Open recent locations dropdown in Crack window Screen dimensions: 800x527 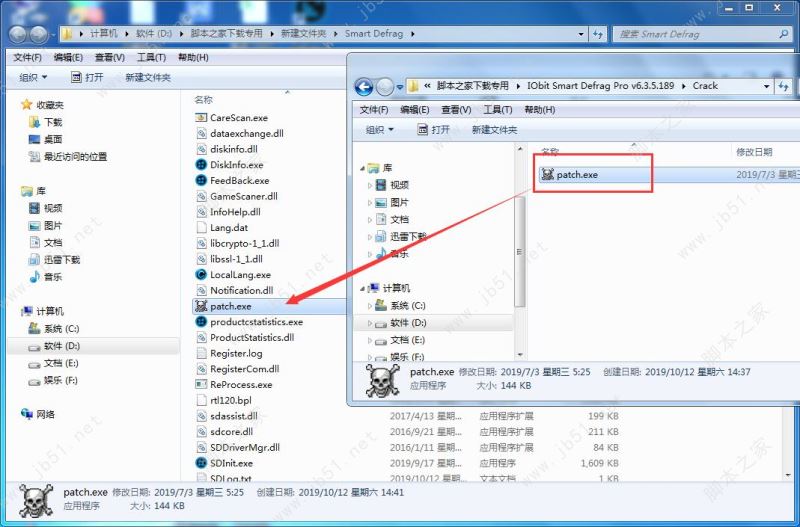coord(399,87)
